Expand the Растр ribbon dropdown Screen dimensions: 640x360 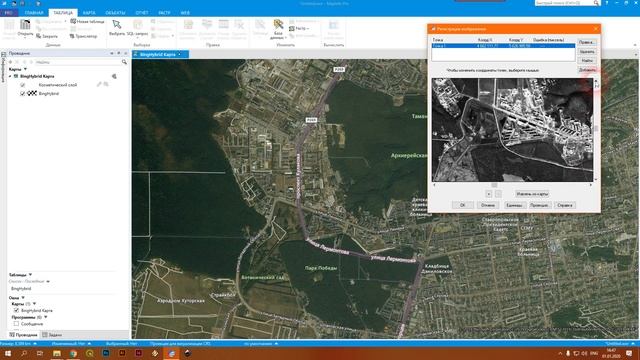pos(299,29)
